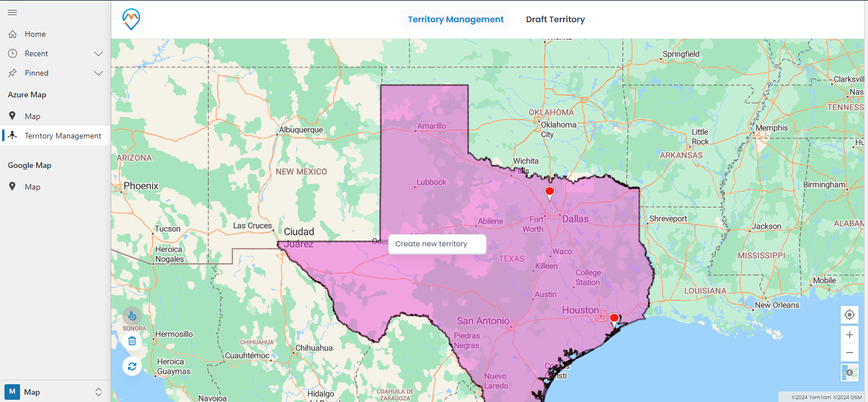The height and width of the screenshot is (402, 868).
Task: Choose Create new territory
Action: click(437, 244)
